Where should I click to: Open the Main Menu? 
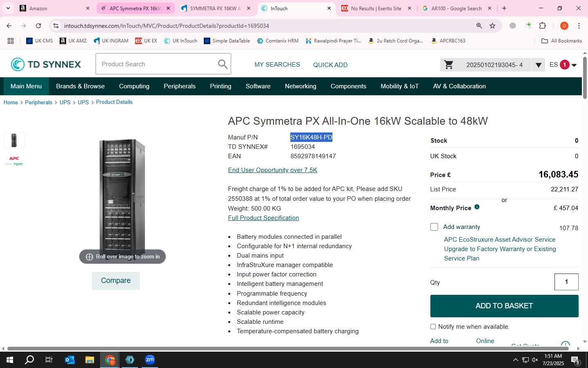pyautogui.click(x=26, y=86)
